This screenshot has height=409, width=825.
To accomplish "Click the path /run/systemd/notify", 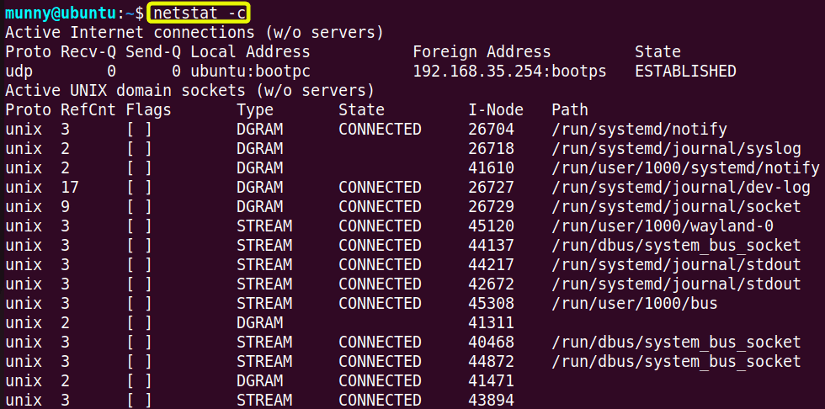I will pyautogui.click(x=639, y=129).
